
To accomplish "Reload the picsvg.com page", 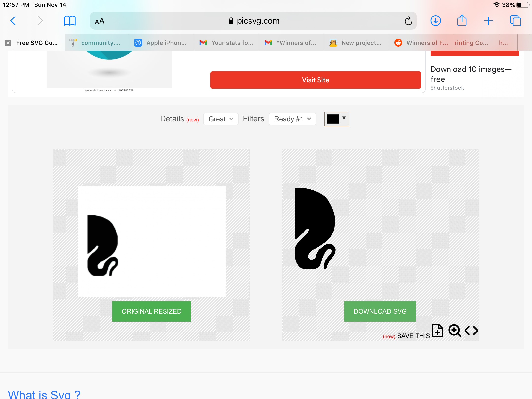I will pos(408,21).
